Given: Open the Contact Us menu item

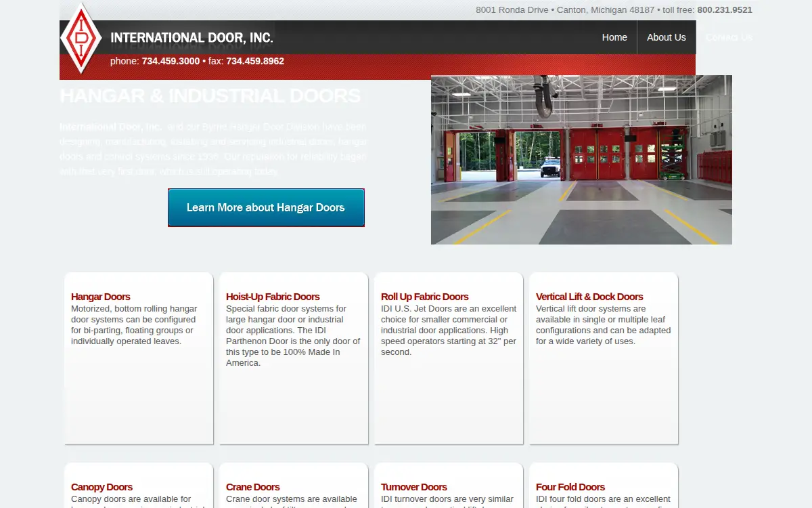Looking at the screenshot, I should coord(728,37).
